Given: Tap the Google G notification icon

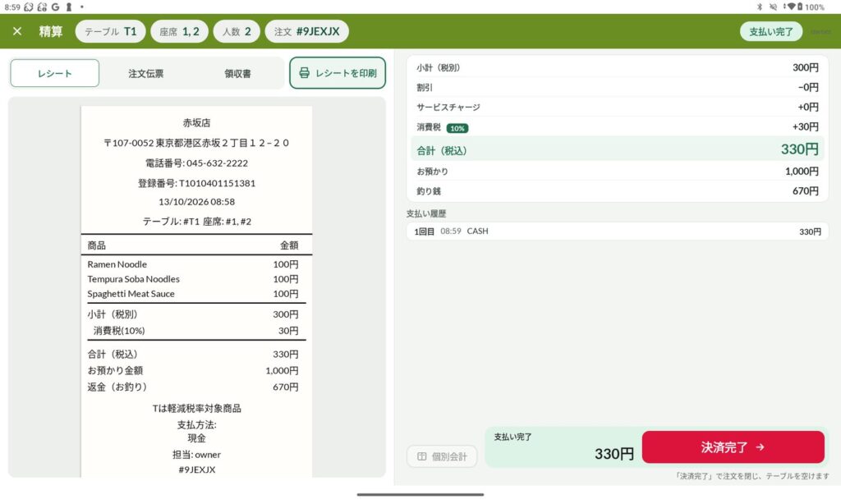Looking at the screenshot, I should coord(55,7).
